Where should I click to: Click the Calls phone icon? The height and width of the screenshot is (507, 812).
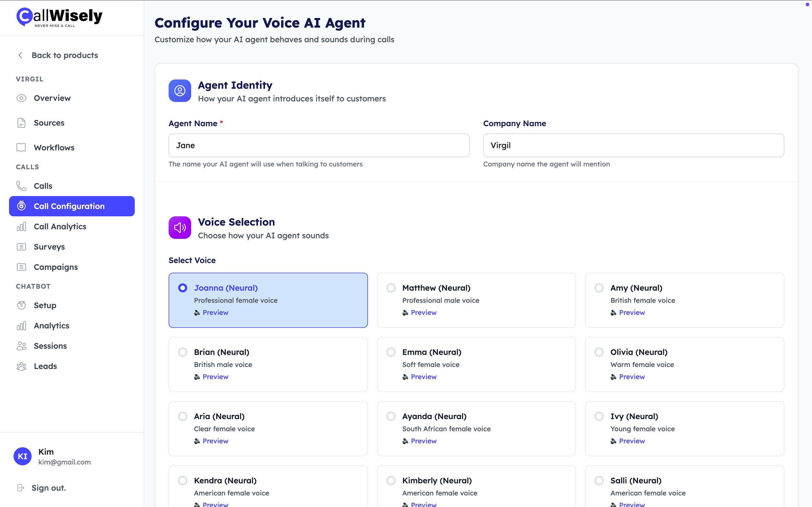21,186
